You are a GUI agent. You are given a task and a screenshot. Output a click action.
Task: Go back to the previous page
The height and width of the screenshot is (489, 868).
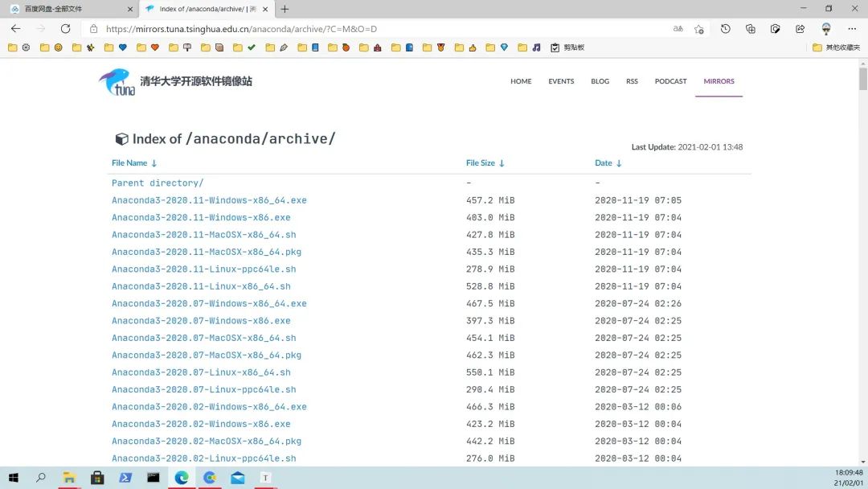[x=15, y=29]
